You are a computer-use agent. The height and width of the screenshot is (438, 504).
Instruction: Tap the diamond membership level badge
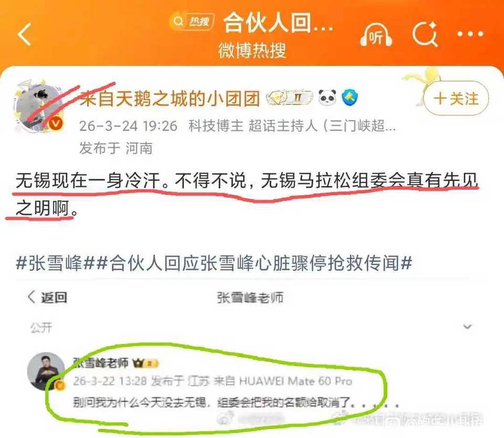click(x=290, y=98)
